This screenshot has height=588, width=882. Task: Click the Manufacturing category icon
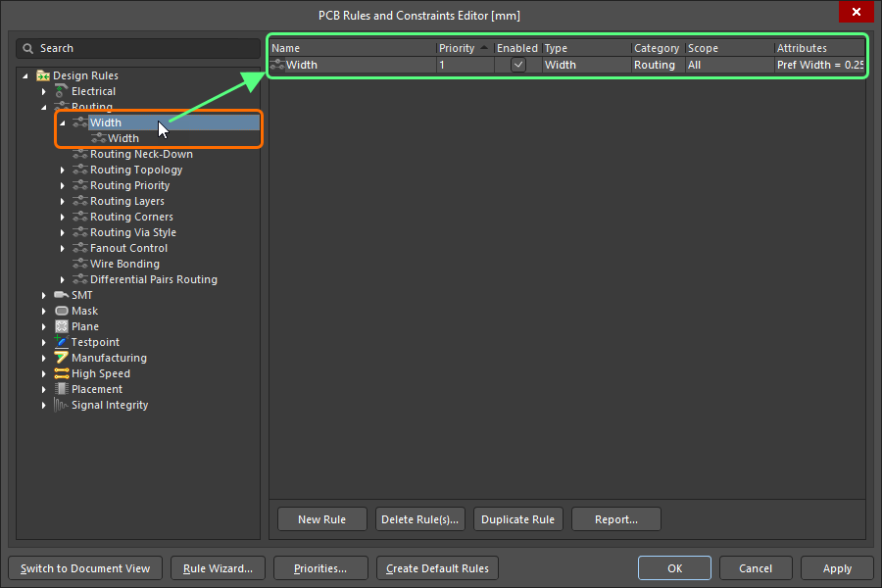point(62,358)
